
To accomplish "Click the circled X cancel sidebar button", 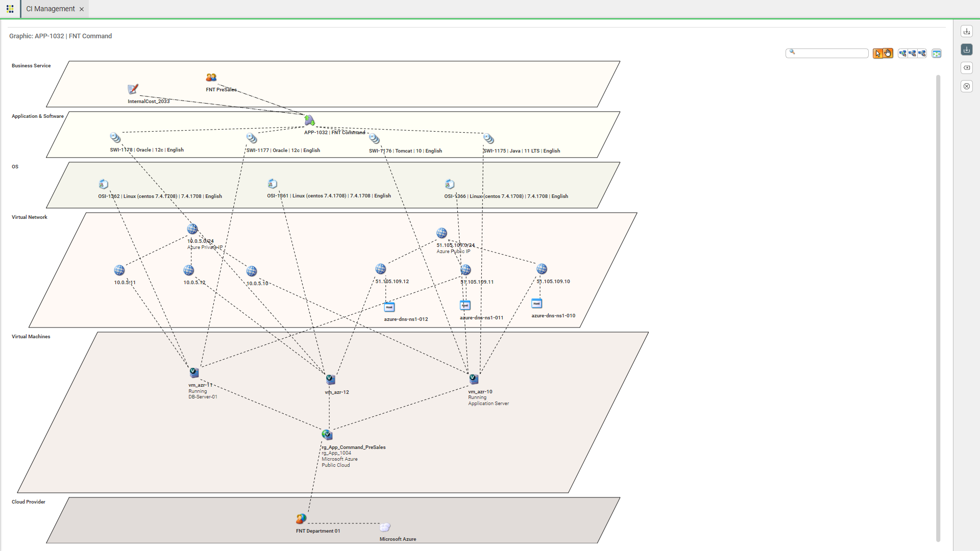I will point(967,86).
